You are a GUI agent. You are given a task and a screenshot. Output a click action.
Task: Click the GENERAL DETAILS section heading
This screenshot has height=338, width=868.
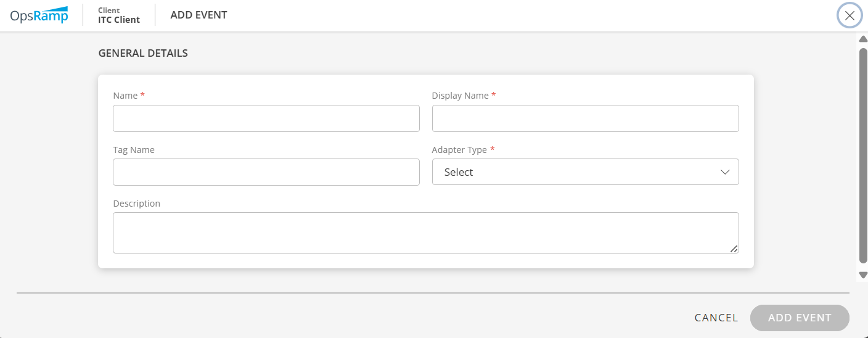(x=143, y=53)
